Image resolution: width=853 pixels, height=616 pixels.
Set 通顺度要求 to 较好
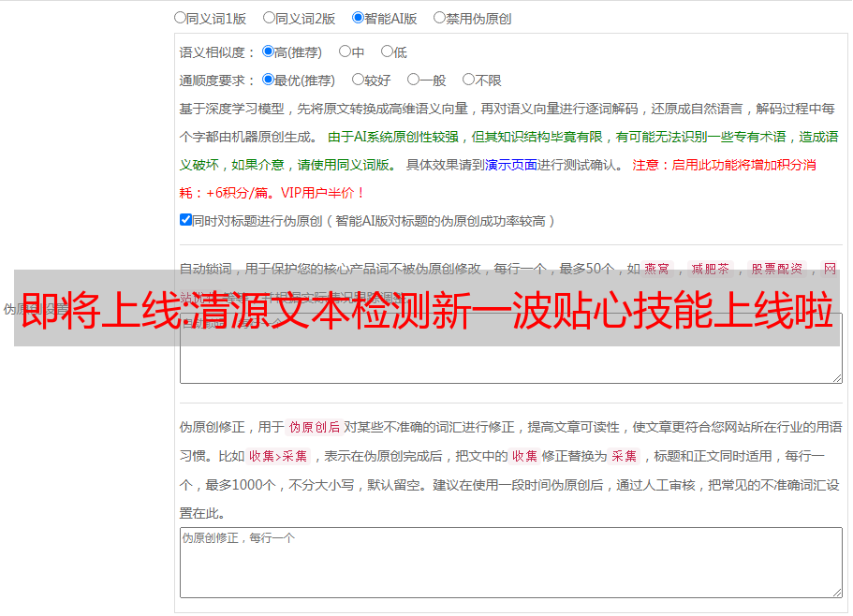tap(358, 80)
